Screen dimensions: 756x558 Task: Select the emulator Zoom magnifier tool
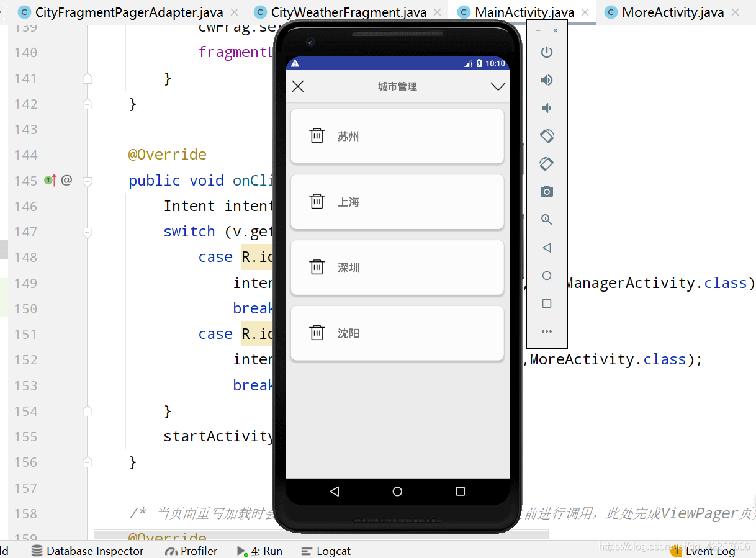pos(547,219)
